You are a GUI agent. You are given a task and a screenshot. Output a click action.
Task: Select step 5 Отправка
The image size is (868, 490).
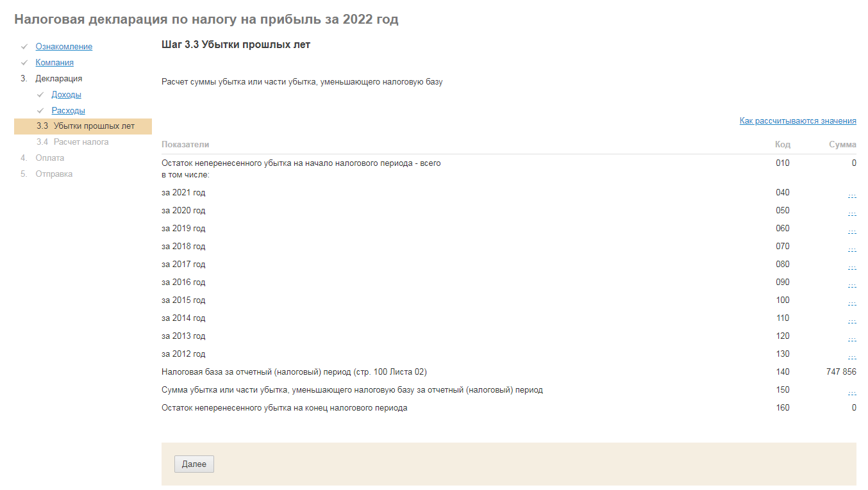(x=54, y=174)
